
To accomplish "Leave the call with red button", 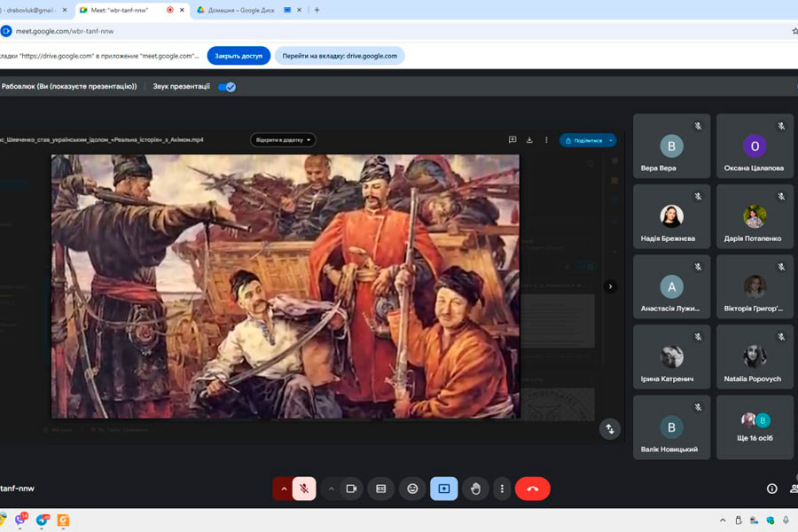I will (x=533, y=489).
